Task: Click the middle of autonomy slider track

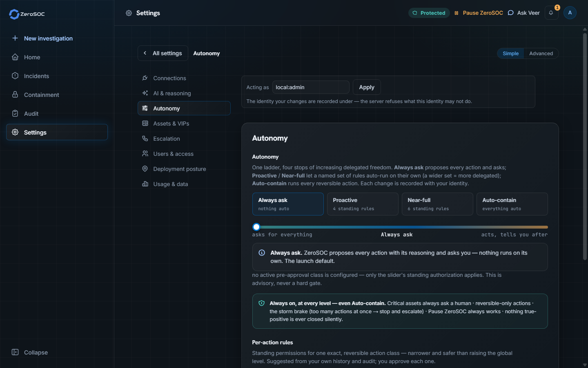Action: 400,227
